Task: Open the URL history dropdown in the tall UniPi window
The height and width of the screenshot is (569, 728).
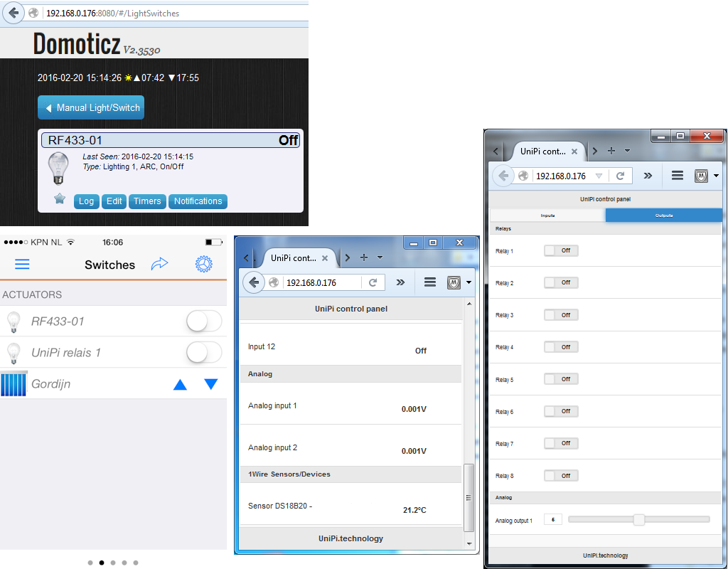Action: pyautogui.click(x=599, y=176)
